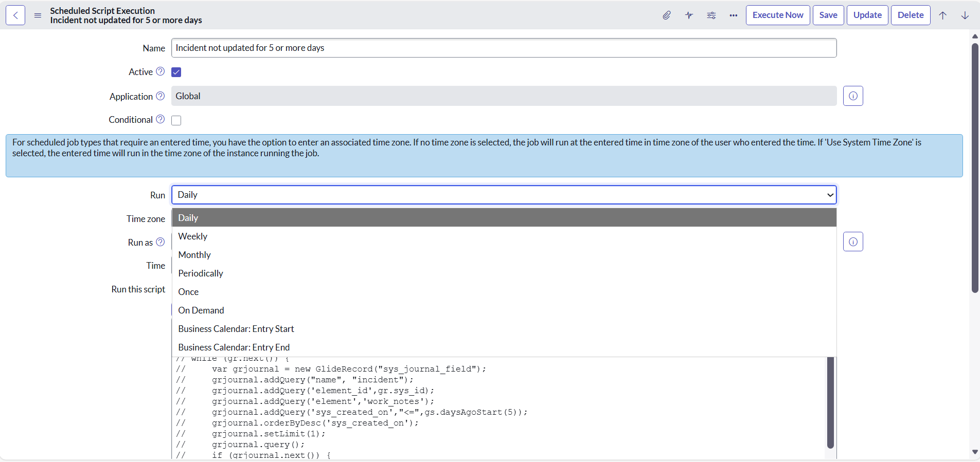Enable the Conditional checkbox
Image resolution: width=980 pixels, height=462 pixels.
coord(176,120)
